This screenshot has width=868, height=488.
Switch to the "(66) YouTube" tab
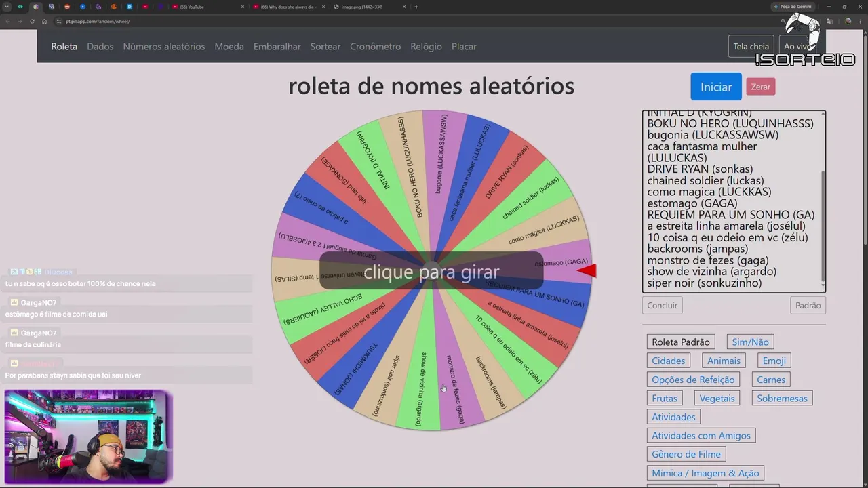point(208,7)
